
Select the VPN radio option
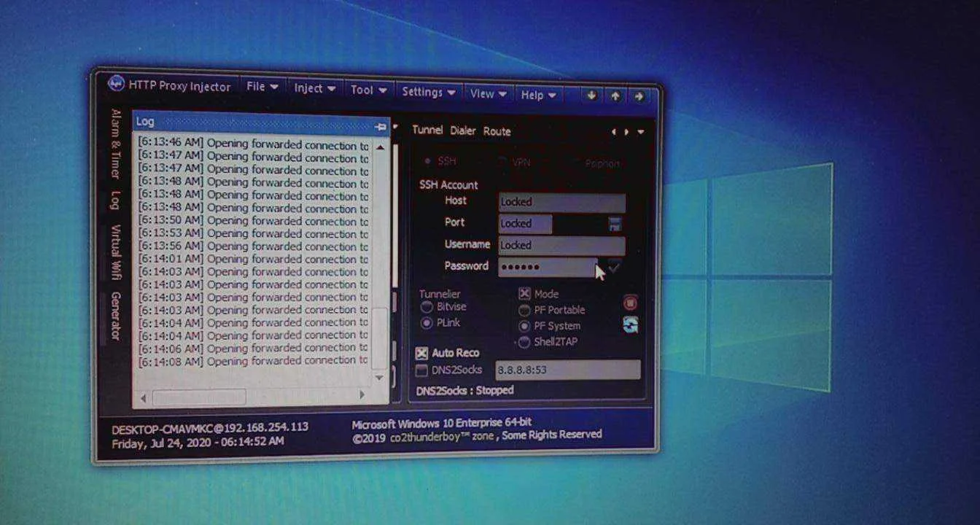[x=514, y=162]
